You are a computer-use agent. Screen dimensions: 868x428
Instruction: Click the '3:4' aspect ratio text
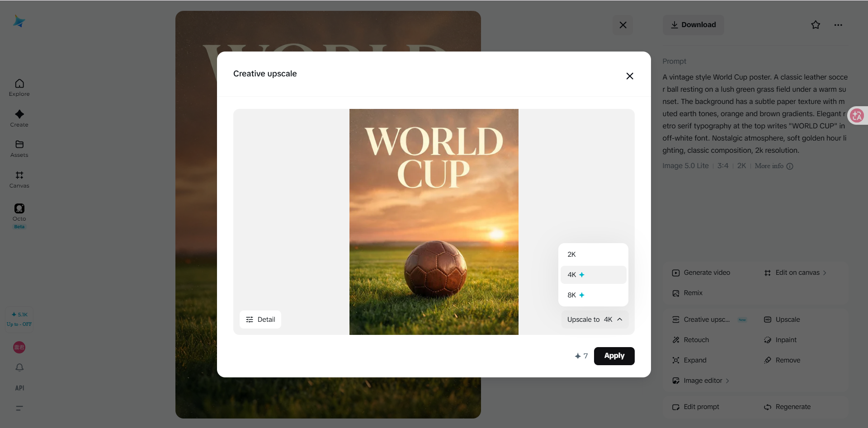[723, 166]
